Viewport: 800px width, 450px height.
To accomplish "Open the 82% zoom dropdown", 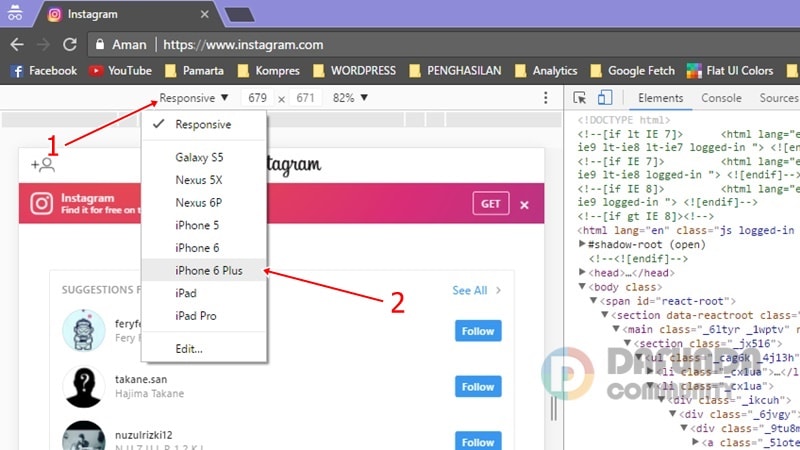I will pyautogui.click(x=349, y=98).
